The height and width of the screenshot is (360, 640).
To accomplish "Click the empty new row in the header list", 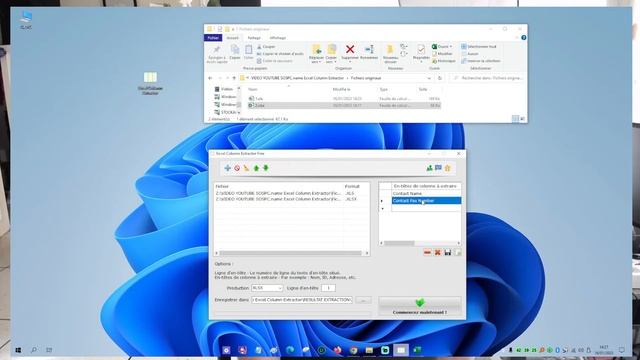I will point(427,208).
